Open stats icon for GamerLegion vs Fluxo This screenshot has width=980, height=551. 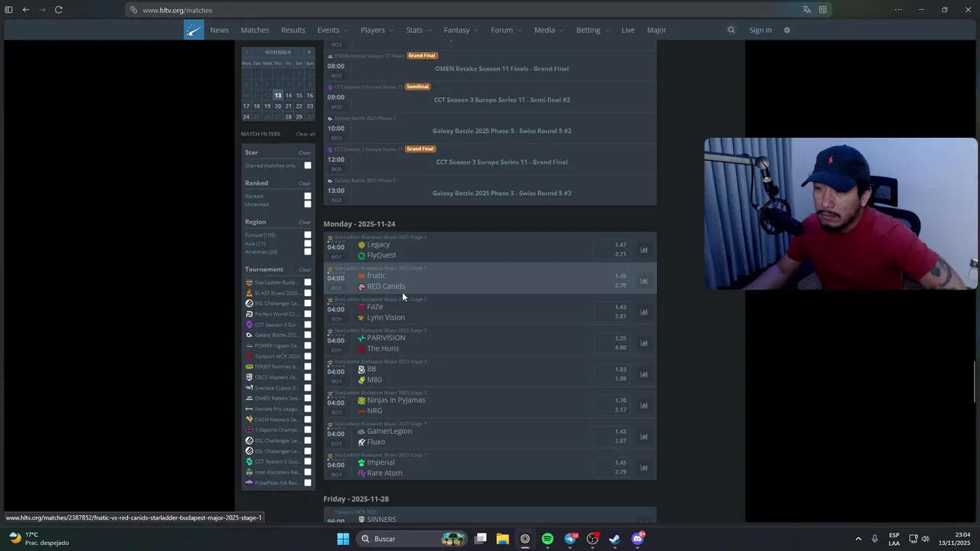[x=644, y=436]
